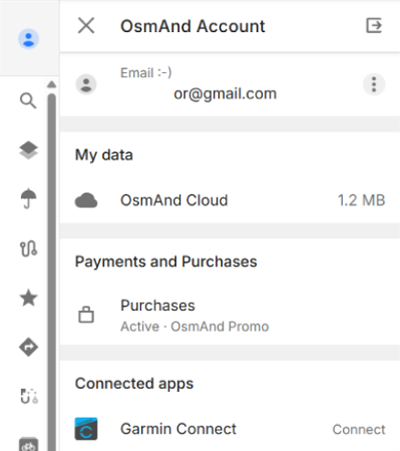Click the shopping bag Purchases icon
The width and height of the screenshot is (400, 451).
86,314
